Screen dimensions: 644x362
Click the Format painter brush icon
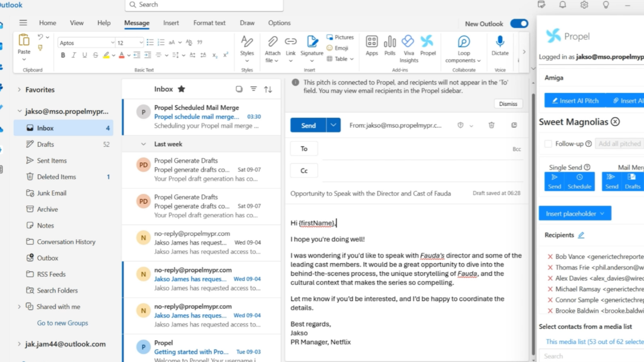tap(40, 48)
